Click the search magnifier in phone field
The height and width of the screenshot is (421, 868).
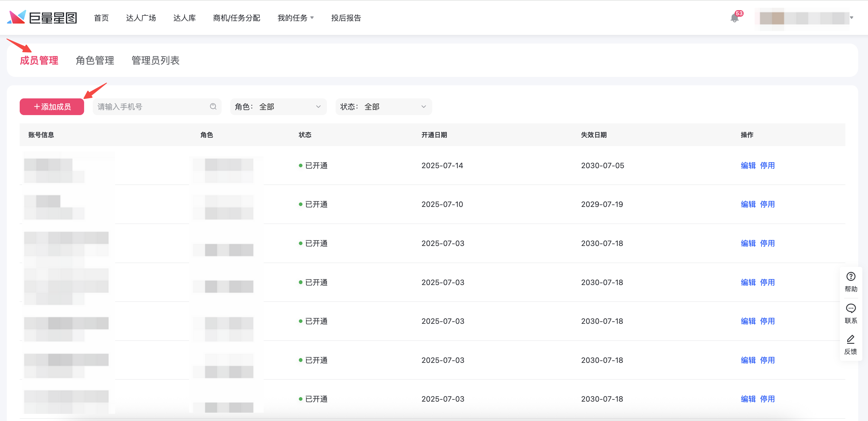(x=213, y=107)
